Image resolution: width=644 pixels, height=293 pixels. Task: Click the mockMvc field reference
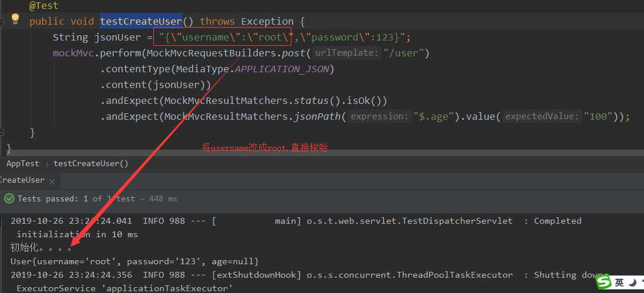[73, 53]
